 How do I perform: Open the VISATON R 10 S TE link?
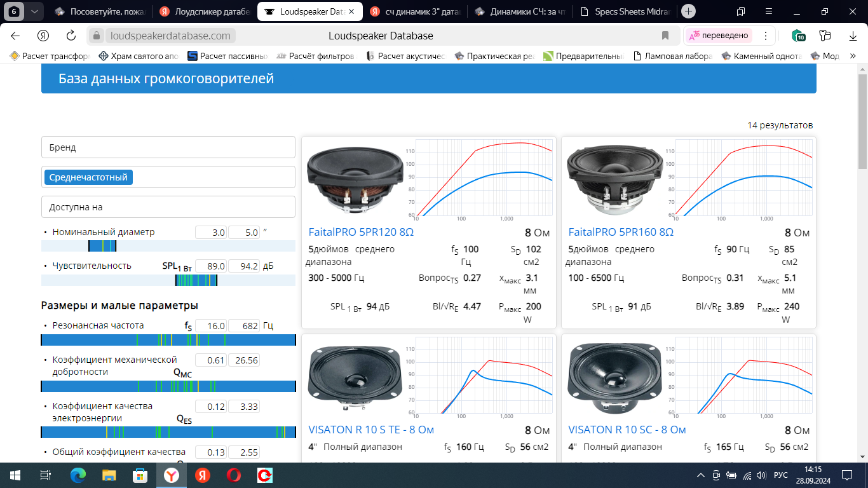[x=371, y=430]
